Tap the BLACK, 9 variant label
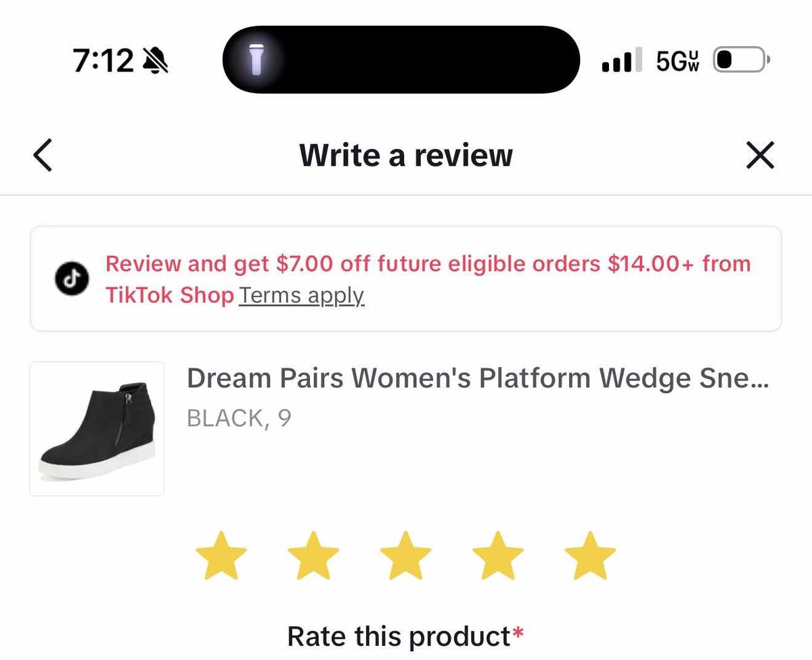Image resolution: width=812 pixels, height=660 pixels. click(x=238, y=418)
